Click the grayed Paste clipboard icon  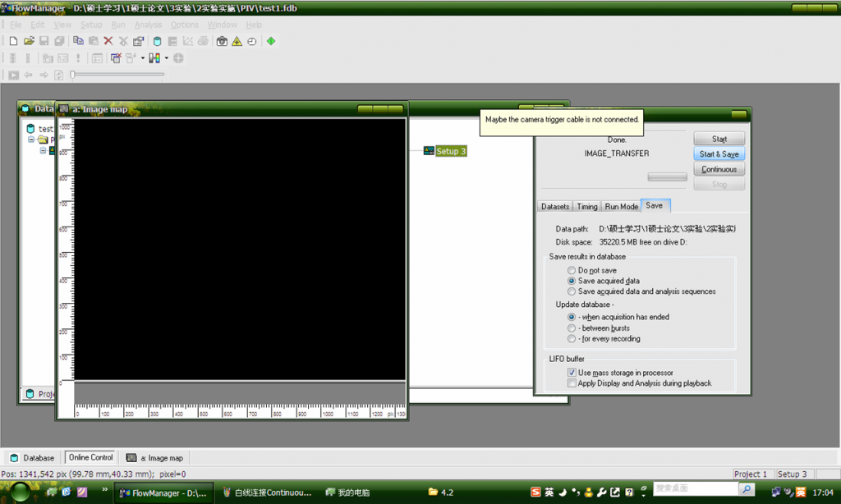click(x=94, y=41)
